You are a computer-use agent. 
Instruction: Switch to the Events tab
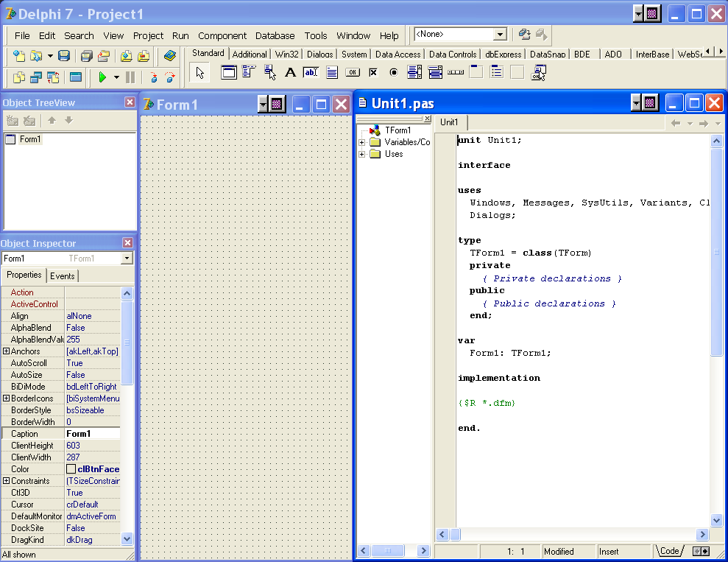[63, 275]
